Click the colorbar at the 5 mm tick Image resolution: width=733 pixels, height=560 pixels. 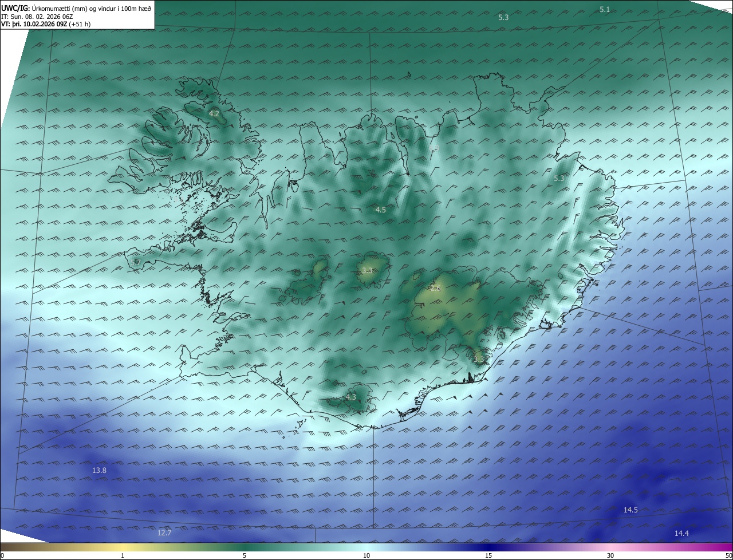point(245,555)
